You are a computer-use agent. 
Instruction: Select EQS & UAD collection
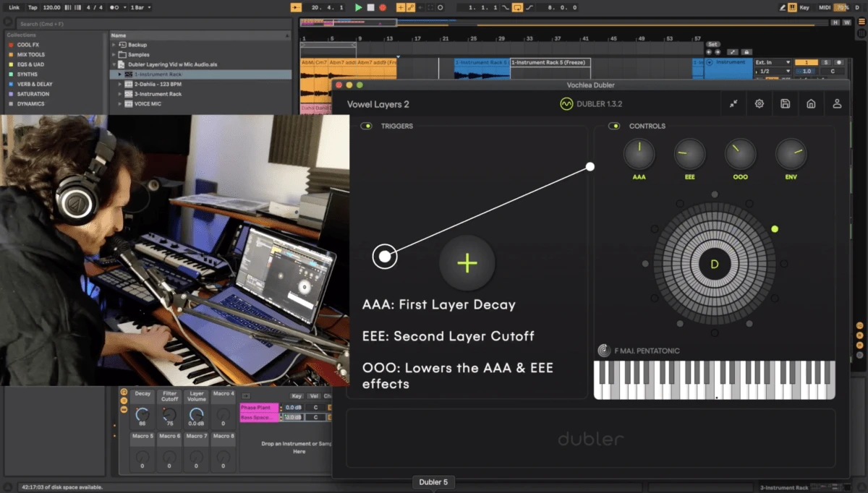click(31, 64)
